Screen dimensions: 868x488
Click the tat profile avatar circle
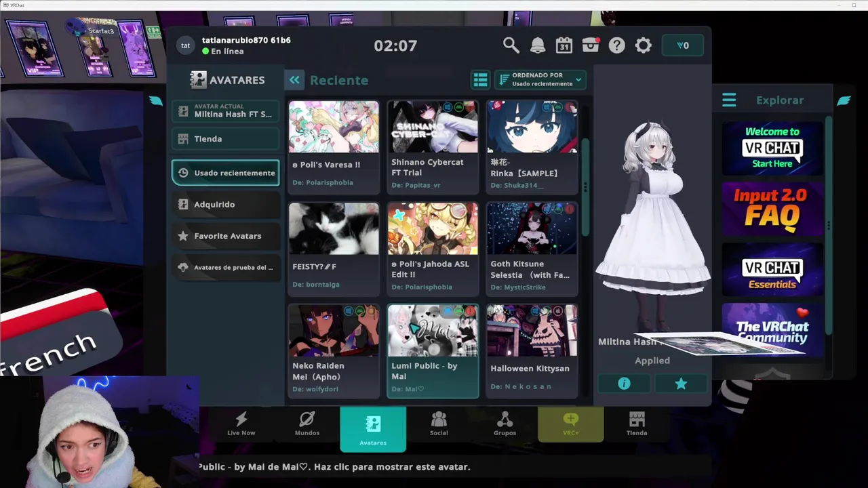coord(185,45)
